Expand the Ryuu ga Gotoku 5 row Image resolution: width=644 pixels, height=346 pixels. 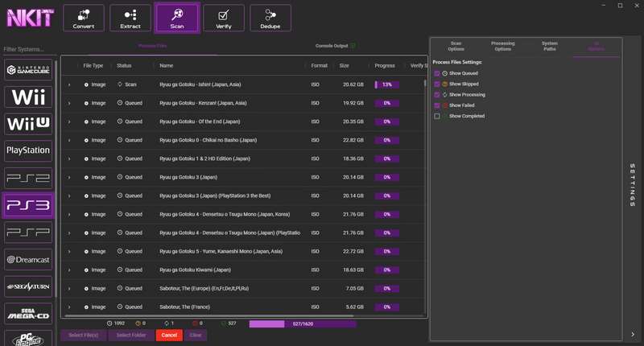(x=69, y=252)
